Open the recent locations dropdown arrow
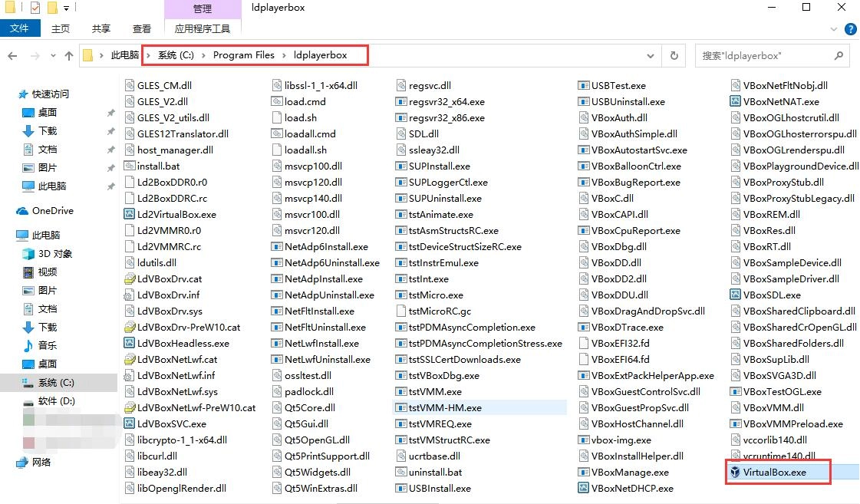 click(x=53, y=56)
